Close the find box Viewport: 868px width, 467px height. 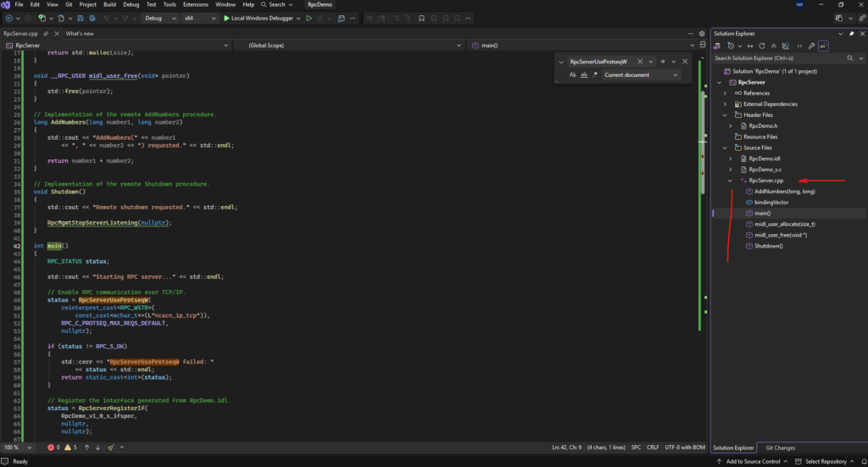coord(685,61)
